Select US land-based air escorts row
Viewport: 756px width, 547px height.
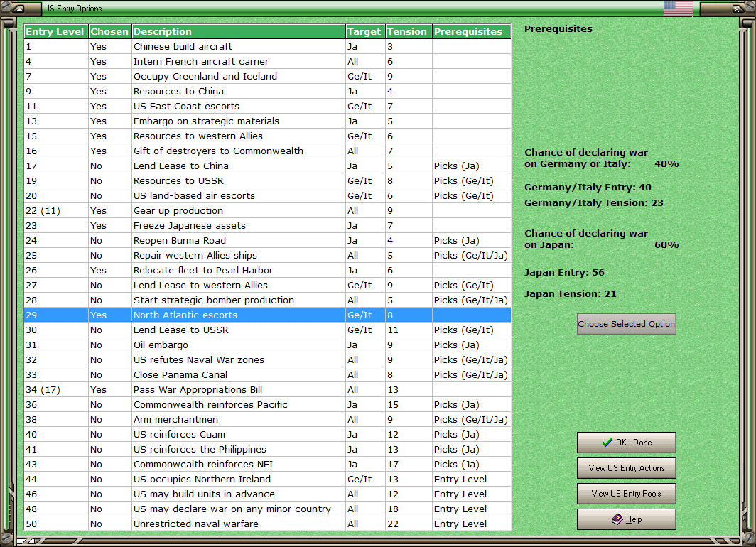(268, 195)
